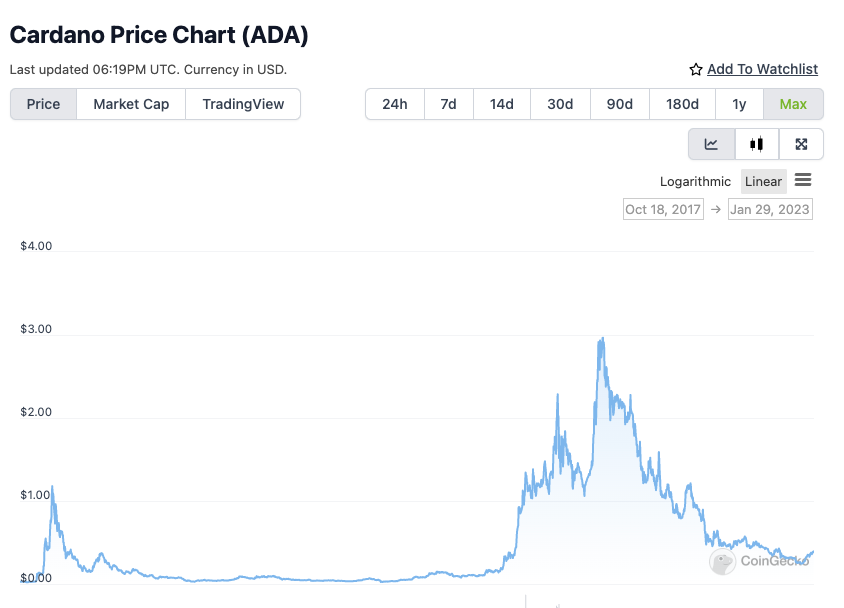Click the CoinGecko watermark logo

(x=722, y=562)
